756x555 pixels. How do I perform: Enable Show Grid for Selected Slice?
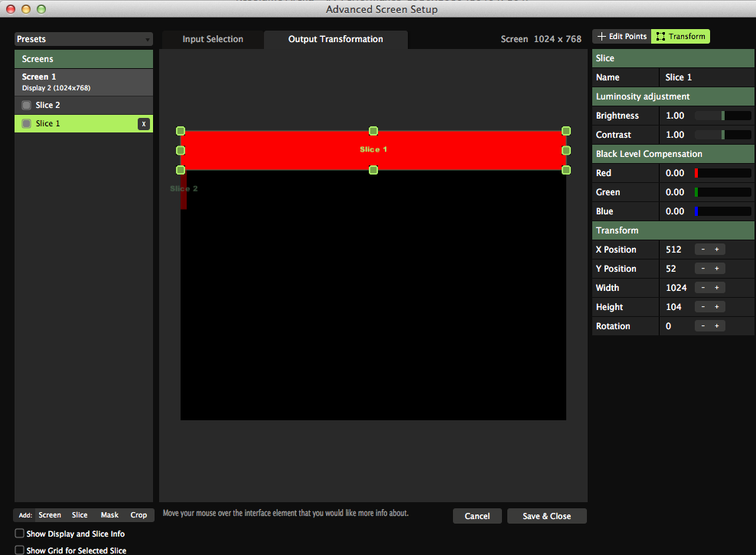tap(20, 550)
